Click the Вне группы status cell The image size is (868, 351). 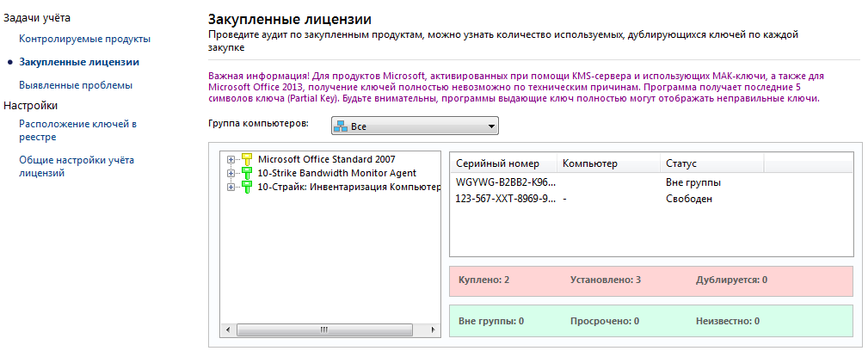[x=693, y=182]
